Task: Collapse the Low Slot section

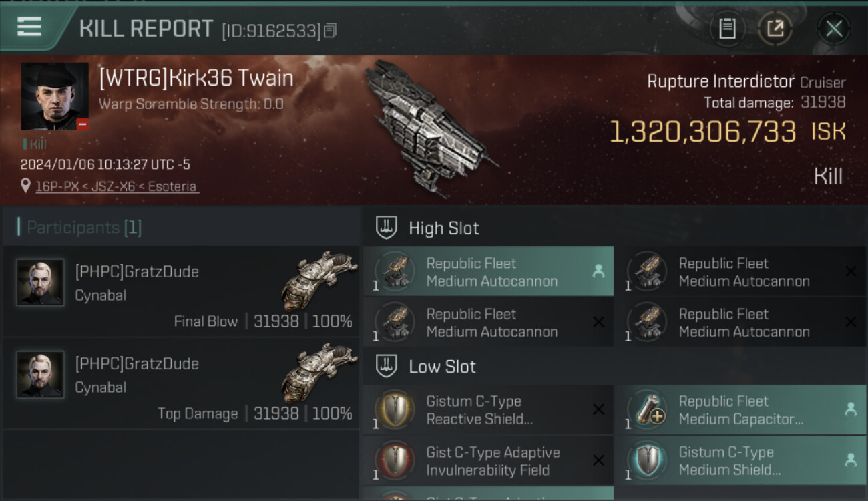Action: (x=387, y=366)
